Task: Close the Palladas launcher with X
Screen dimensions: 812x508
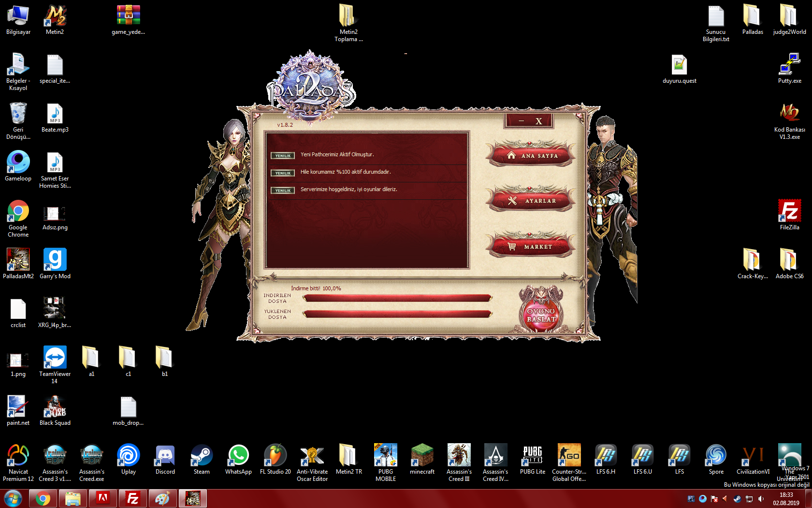Action: (x=539, y=121)
